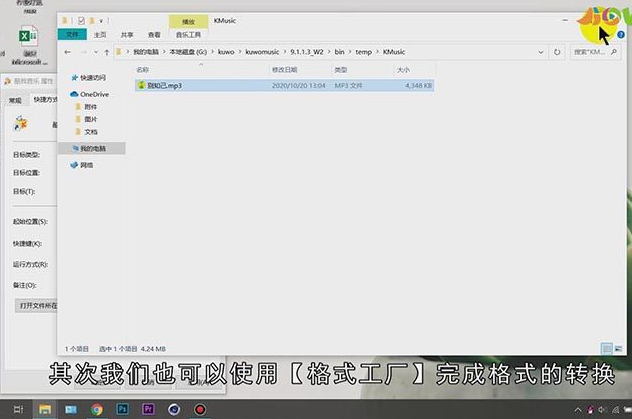Image resolution: width=632 pixels, height=419 pixels.
Task: Open the 查看 ribbon tab
Action: 154,35
